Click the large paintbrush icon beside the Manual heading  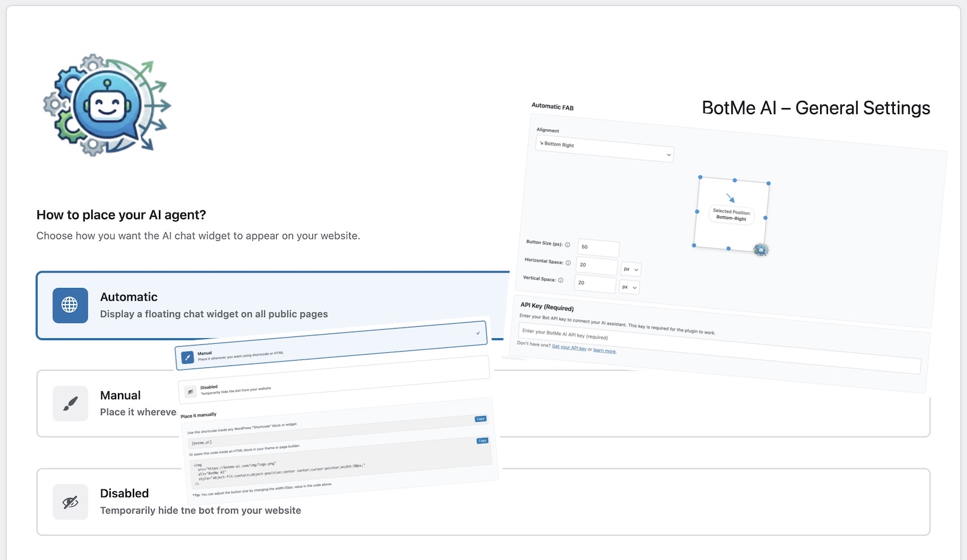tap(70, 404)
